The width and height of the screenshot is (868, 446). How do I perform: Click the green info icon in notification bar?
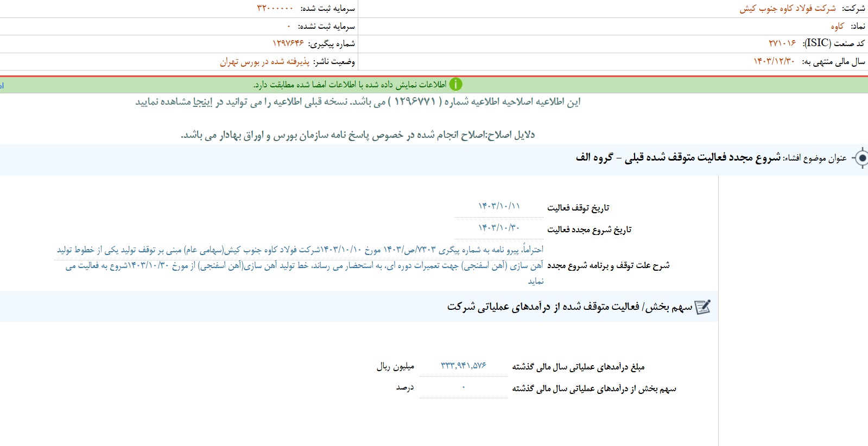(x=456, y=84)
